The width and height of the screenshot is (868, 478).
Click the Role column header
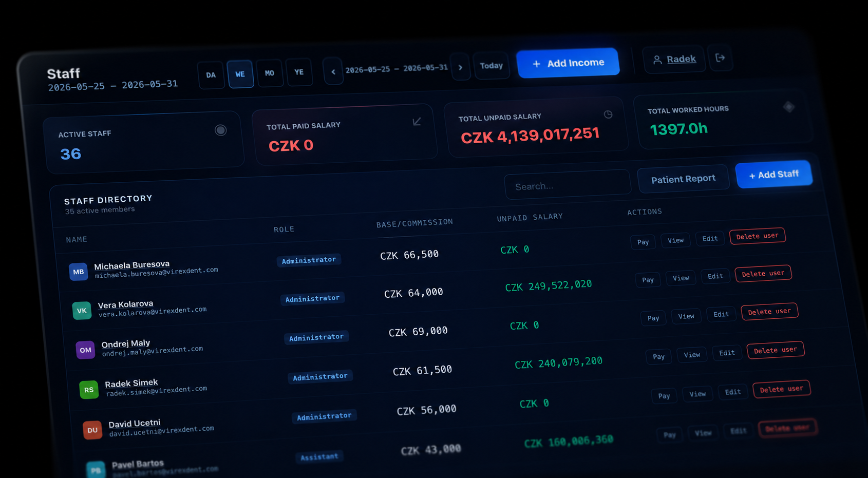(284, 230)
